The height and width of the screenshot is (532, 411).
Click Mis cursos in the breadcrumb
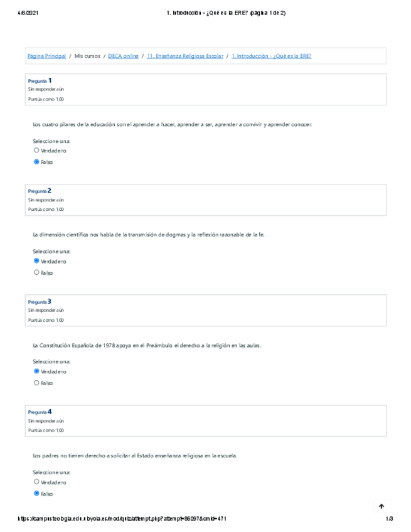click(87, 56)
